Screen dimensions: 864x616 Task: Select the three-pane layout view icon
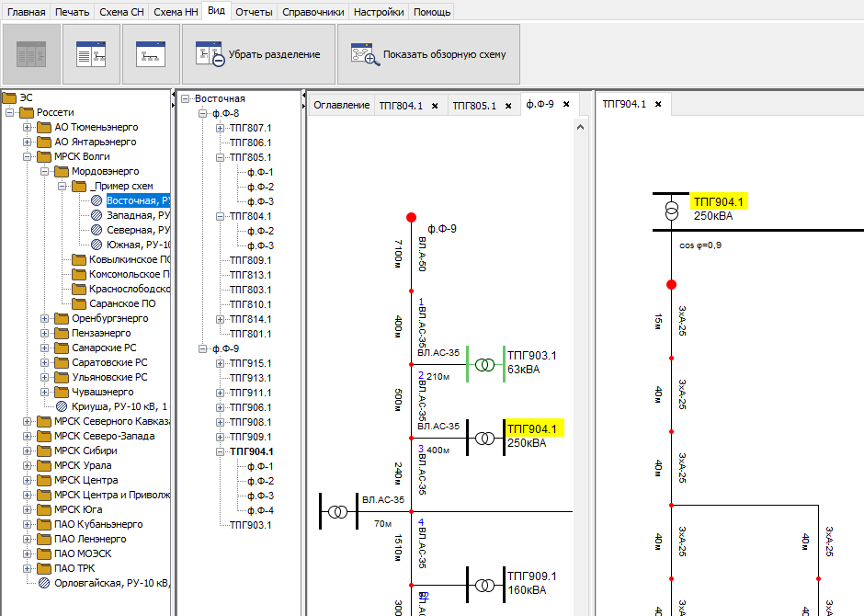click(31, 54)
